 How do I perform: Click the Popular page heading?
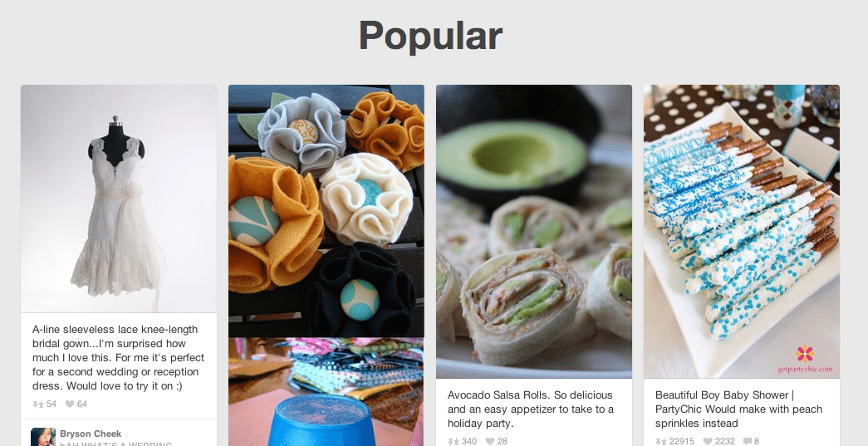431,37
